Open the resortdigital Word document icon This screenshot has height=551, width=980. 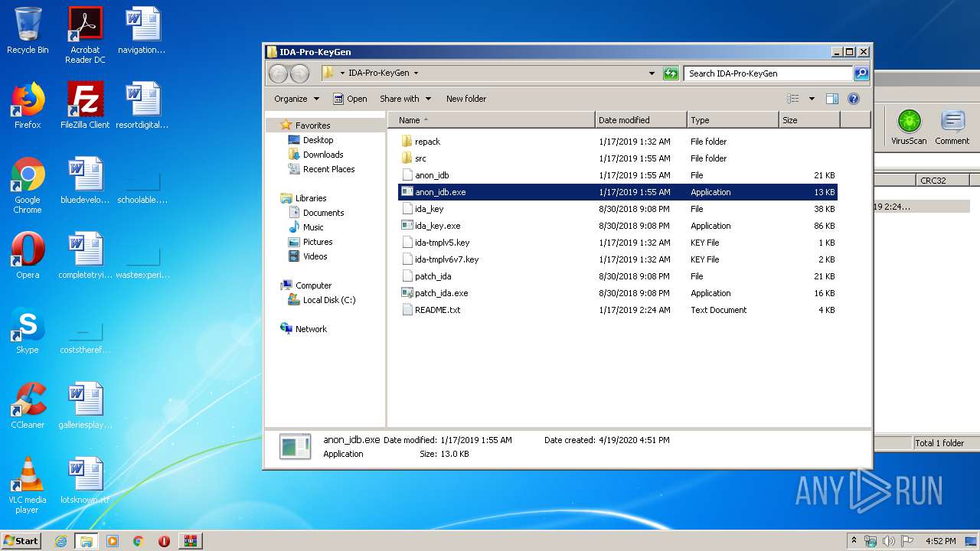click(142, 106)
